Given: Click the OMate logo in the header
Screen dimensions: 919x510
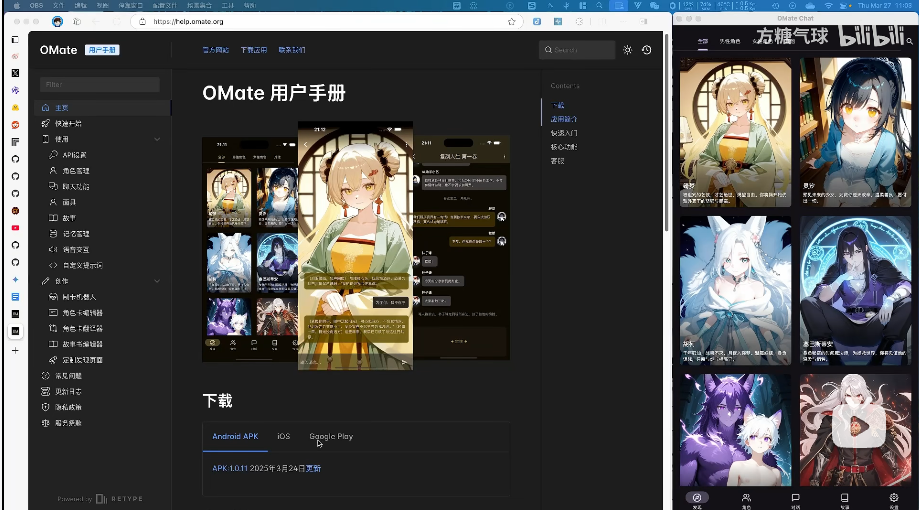Looking at the screenshot, I should [59, 50].
